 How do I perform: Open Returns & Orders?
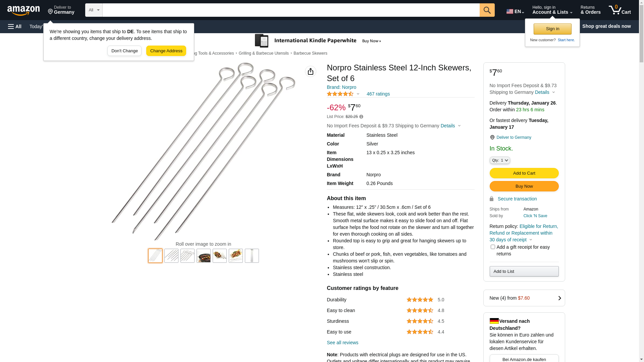pos(590,10)
